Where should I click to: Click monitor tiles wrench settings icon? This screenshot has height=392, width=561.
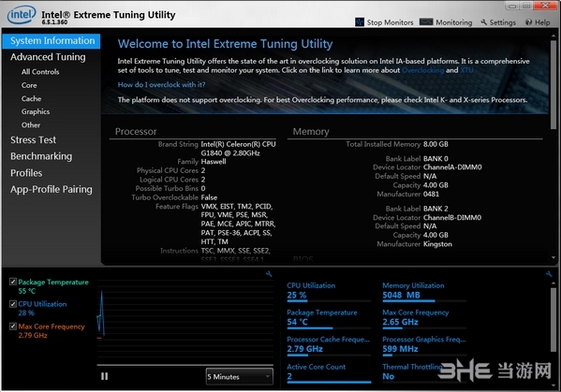point(549,274)
